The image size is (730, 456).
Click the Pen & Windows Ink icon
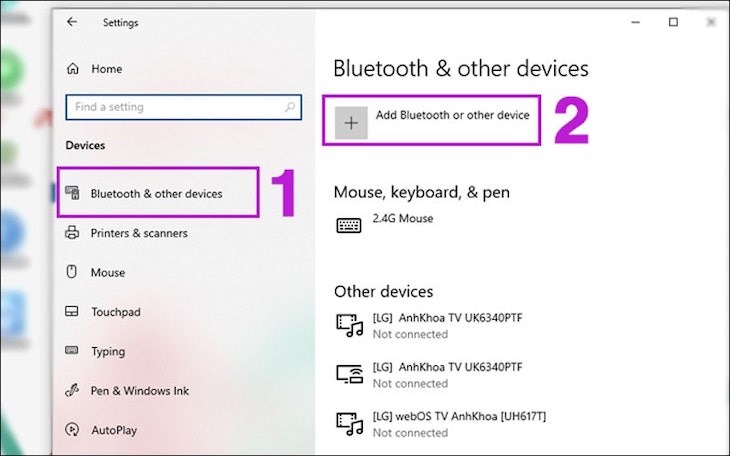pos(72,391)
